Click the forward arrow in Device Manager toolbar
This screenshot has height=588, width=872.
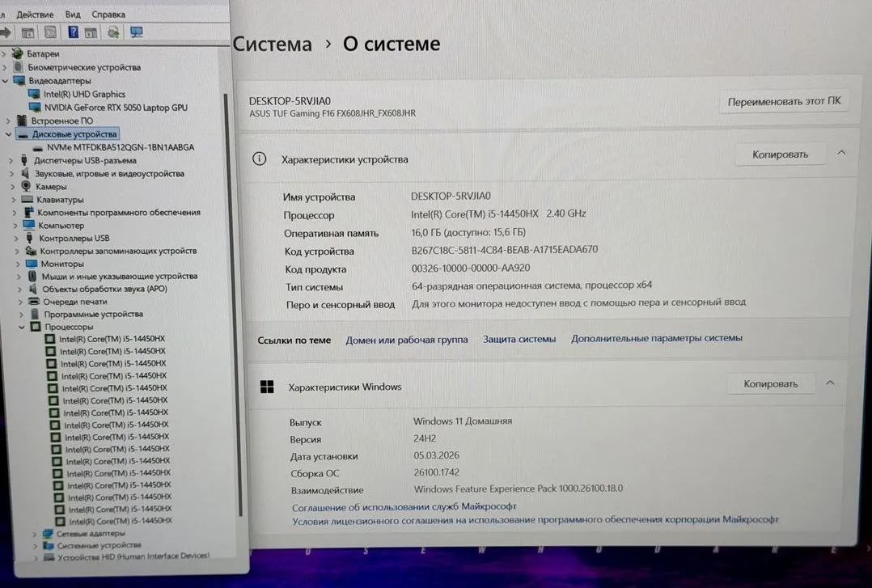coord(6,32)
